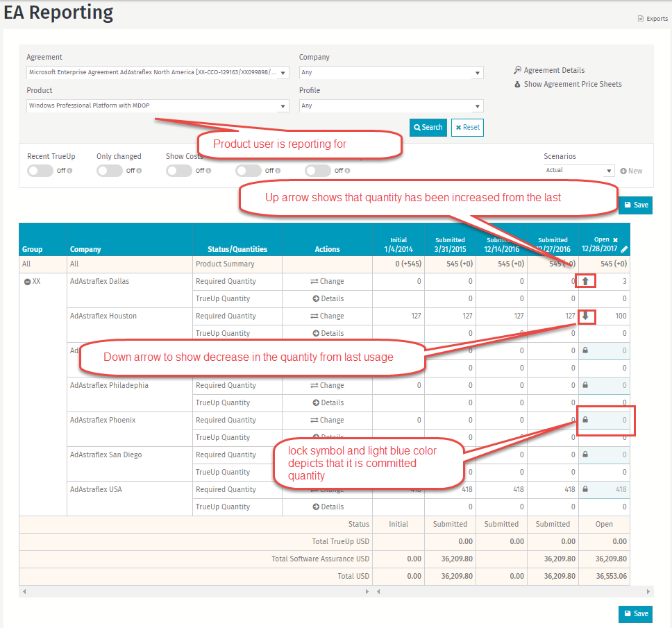
Task: Click the Search button
Action: tap(428, 128)
